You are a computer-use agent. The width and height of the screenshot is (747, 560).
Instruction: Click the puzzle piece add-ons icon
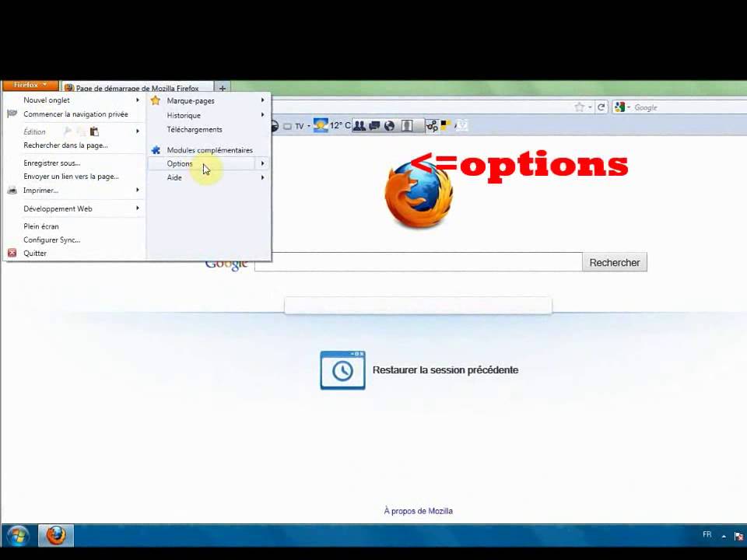pos(156,150)
